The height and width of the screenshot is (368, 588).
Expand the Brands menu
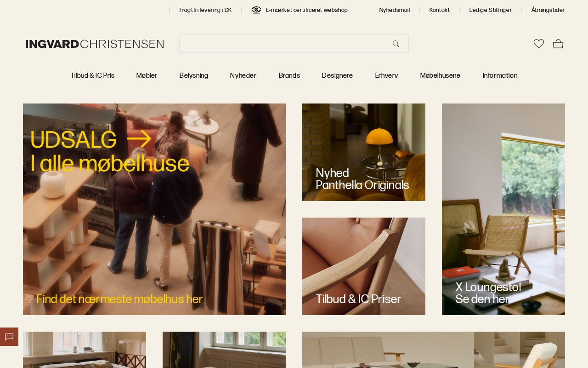(289, 75)
